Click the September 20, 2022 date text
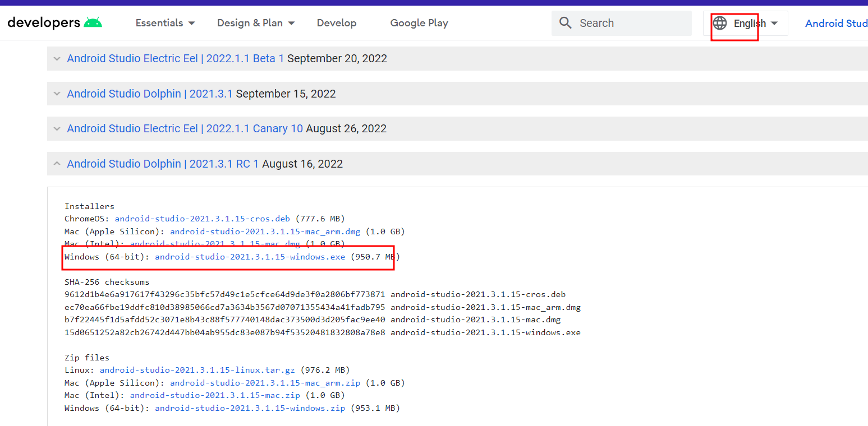 pos(337,58)
